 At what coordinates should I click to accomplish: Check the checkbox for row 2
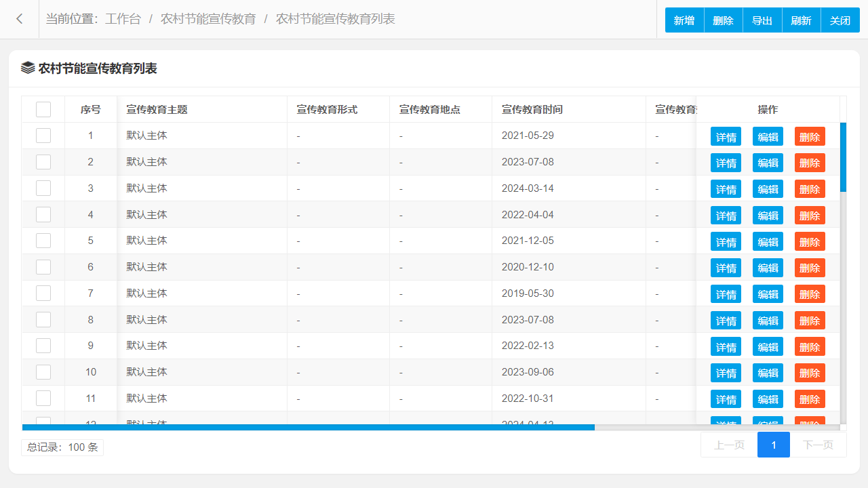[x=43, y=162]
